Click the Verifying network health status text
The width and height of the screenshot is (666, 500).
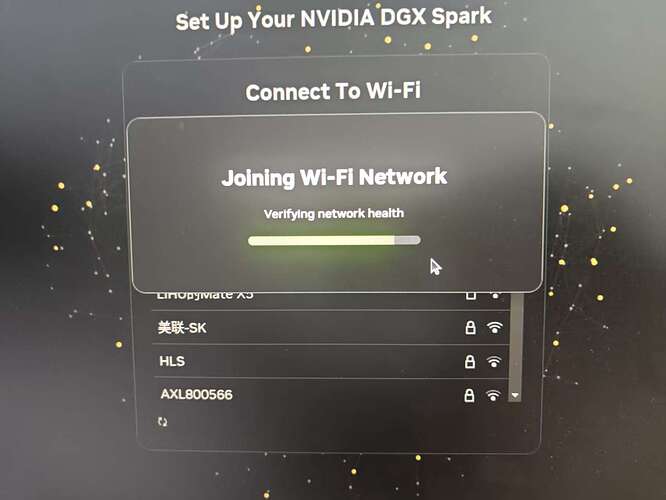click(334, 214)
